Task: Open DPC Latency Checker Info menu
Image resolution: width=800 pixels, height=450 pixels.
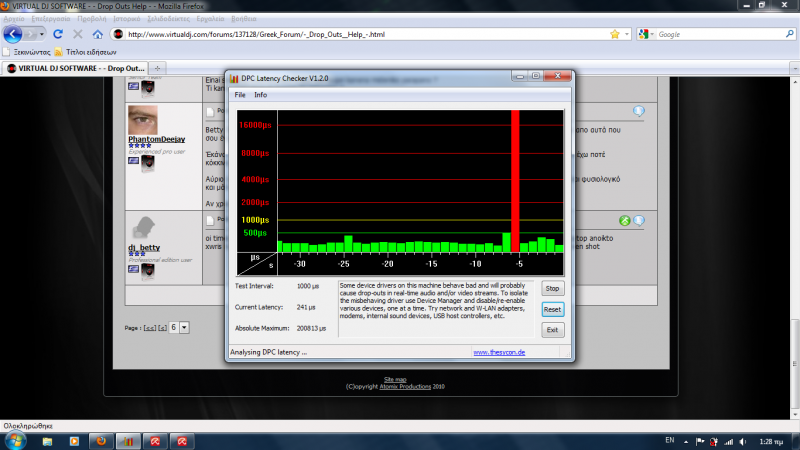Action: click(260, 95)
